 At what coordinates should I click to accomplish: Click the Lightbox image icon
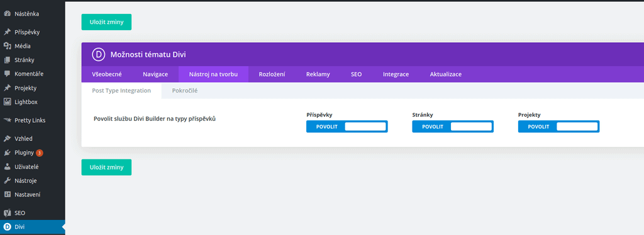[7, 101]
